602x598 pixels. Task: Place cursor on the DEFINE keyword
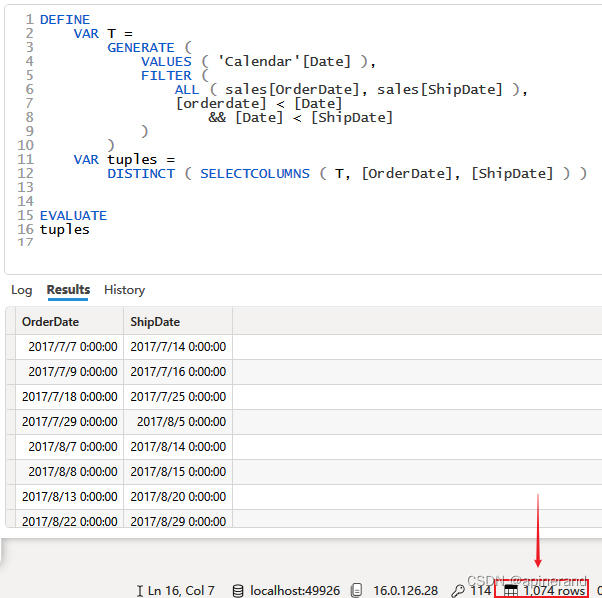coord(65,20)
